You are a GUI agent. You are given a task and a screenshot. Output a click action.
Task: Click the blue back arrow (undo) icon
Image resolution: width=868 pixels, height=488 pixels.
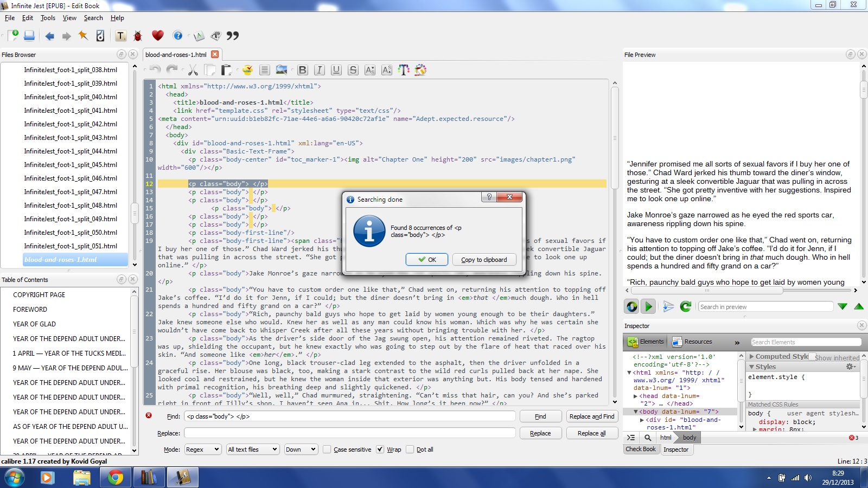50,36
